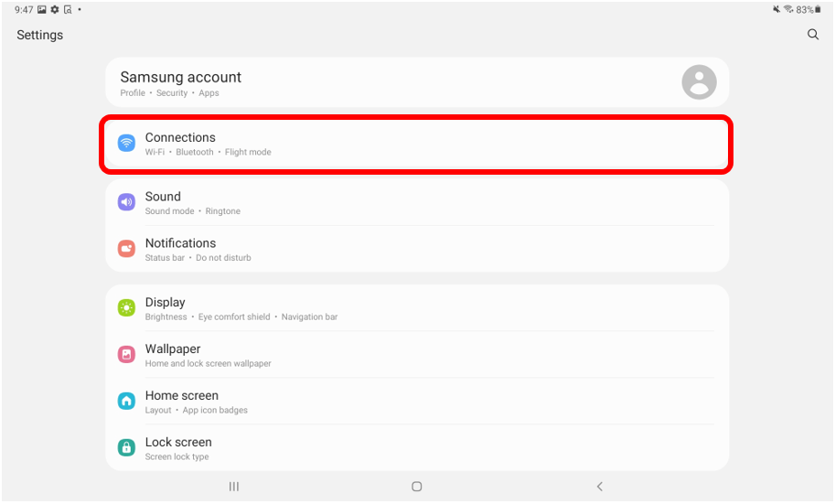Open the Samsung account entry
The width and height of the screenshot is (835, 504).
point(417,82)
